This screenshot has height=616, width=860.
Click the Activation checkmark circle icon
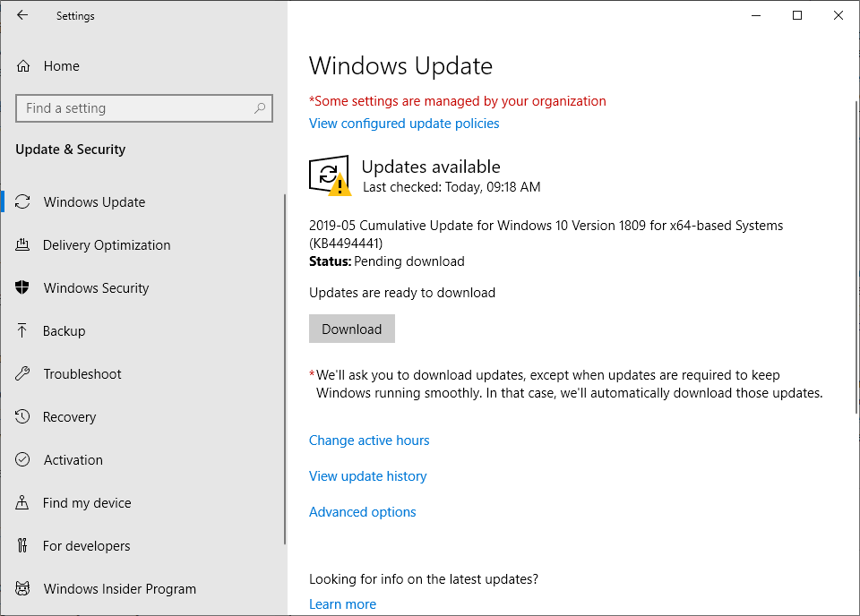(x=22, y=459)
